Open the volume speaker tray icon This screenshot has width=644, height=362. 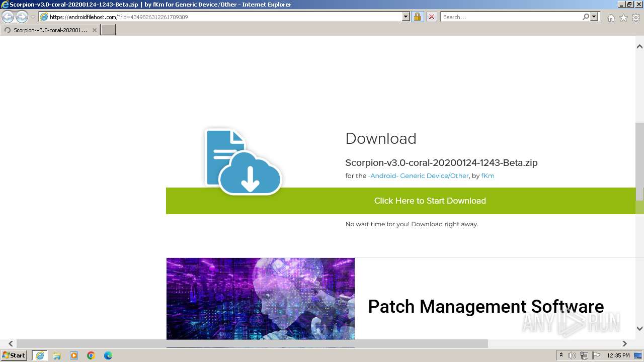pyautogui.click(x=572, y=355)
